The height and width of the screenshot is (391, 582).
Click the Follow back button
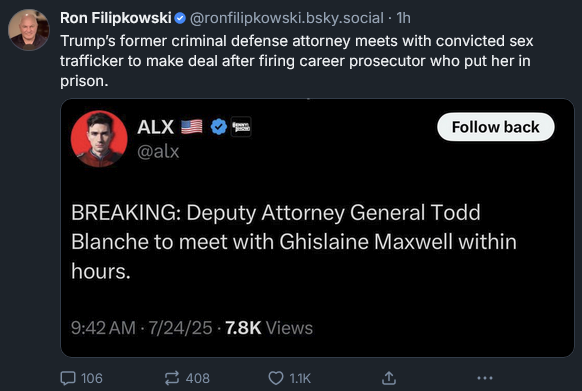pos(496,127)
